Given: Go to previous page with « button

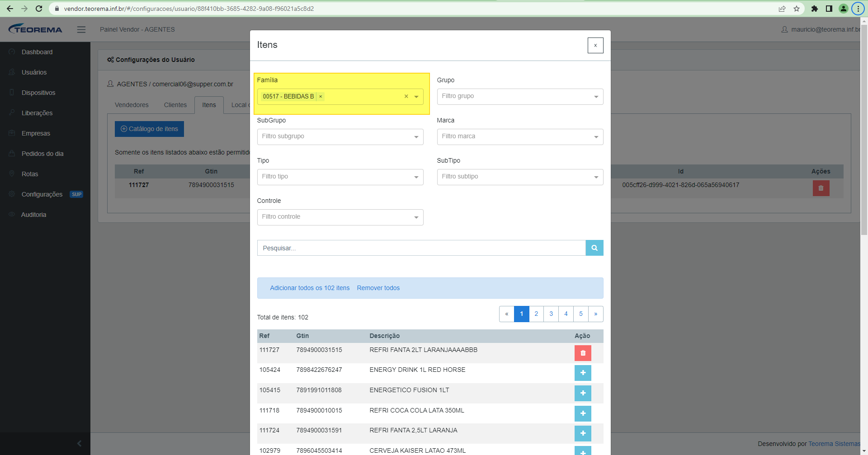Looking at the screenshot, I should [507, 314].
